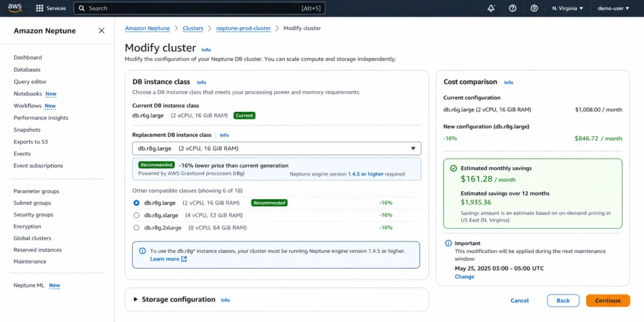The height and width of the screenshot is (322, 644).
Task: Click the Back button
Action: pyautogui.click(x=563, y=301)
